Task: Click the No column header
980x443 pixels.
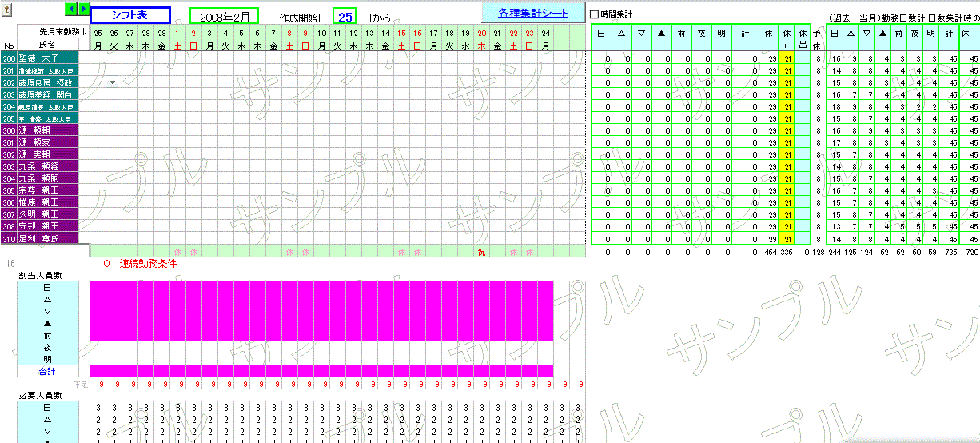Action: pos(9,46)
